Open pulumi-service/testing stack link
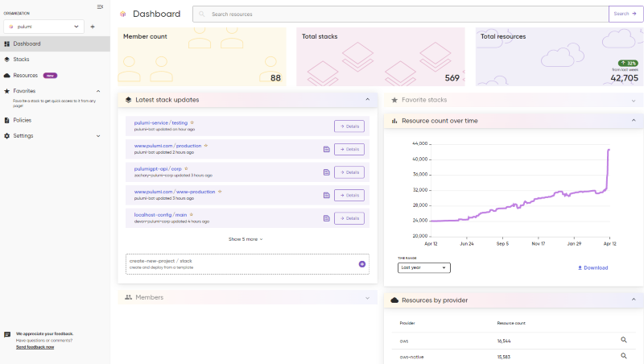Screen dimensions: 644x364 (x=160, y=123)
